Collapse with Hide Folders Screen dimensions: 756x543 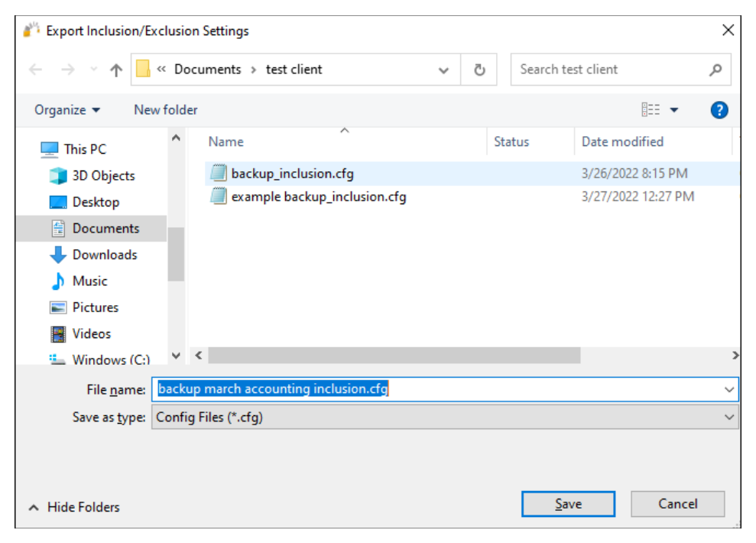74,507
